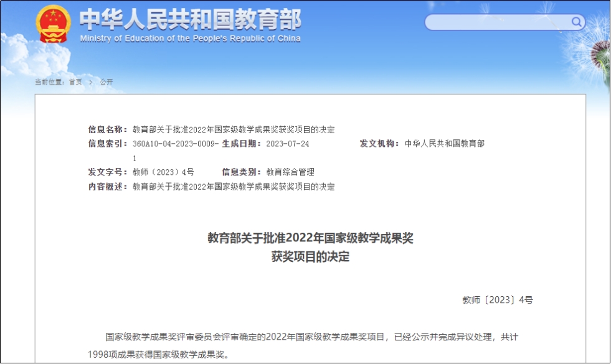This screenshot has width=611, height=364.
Task: Click the 生成日期 label
Action: [242, 144]
